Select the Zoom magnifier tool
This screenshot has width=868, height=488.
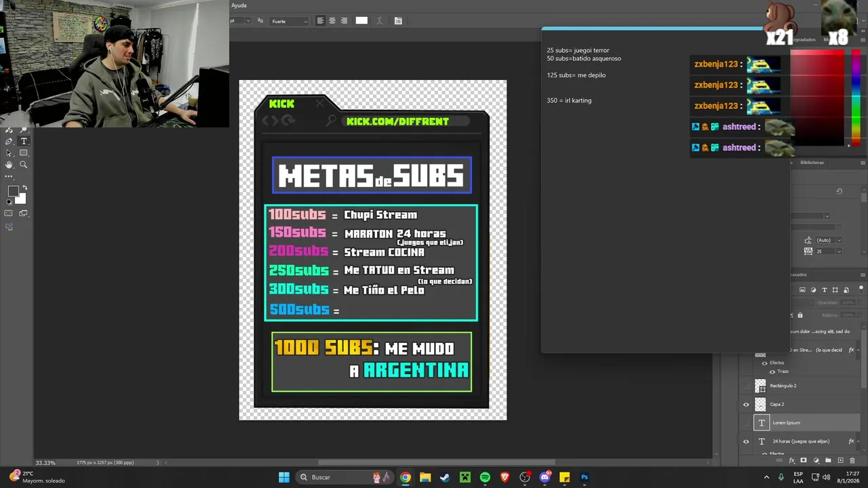pyautogui.click(x=23, y=165)
